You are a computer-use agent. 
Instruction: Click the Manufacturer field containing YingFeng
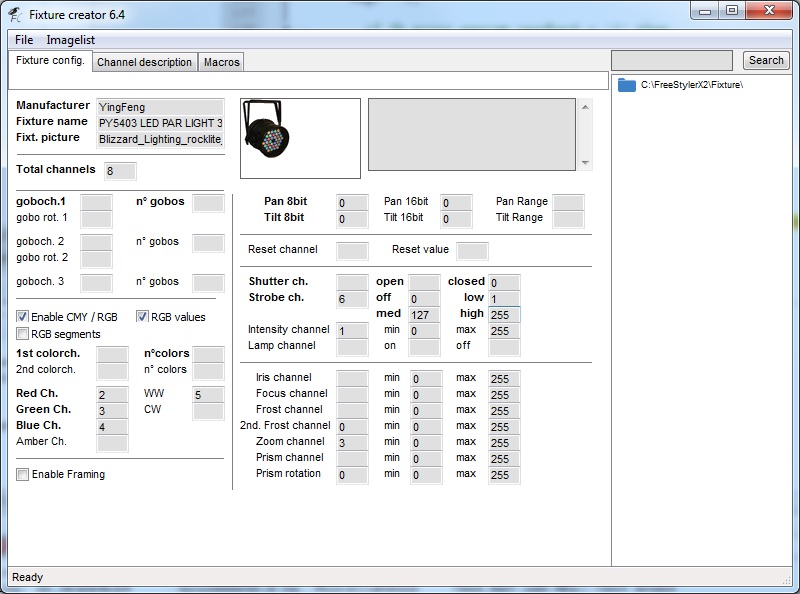tap(160, 106)
